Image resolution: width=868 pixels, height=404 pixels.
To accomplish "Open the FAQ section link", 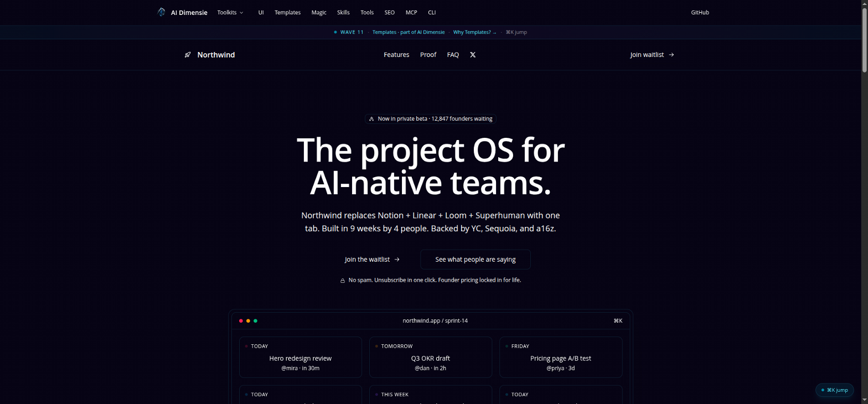I will point(453,55).
